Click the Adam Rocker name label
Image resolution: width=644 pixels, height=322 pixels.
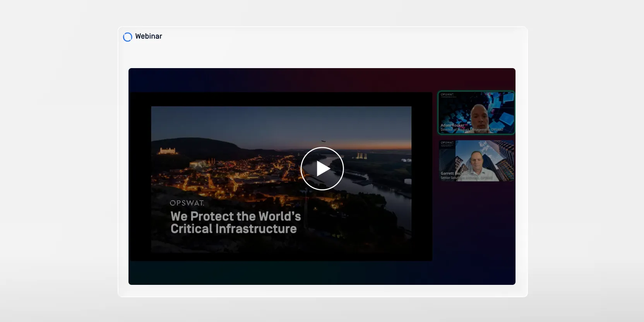click(452, 125)
